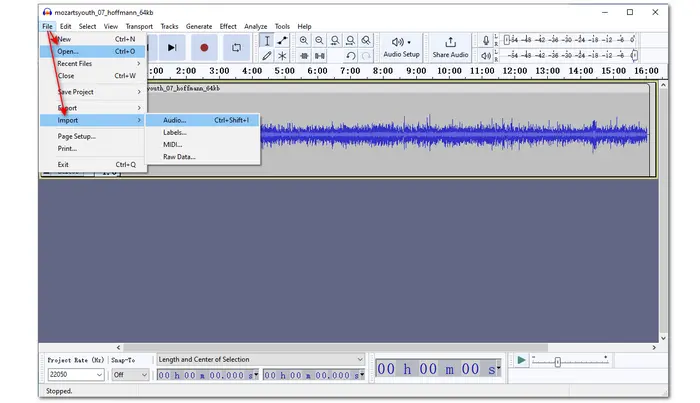Select the Selection (I-beam) tool
The image size is (700, 403).
pyautogui.click(x=267, y=41)
